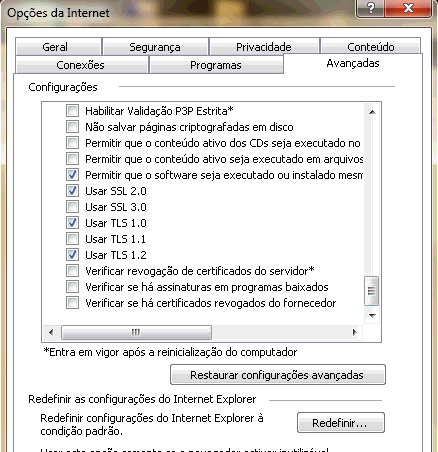Click the horizontal scrollbar right arrow
The height and width of the screenshot is (452, 438).
click(x=354, y=332)
